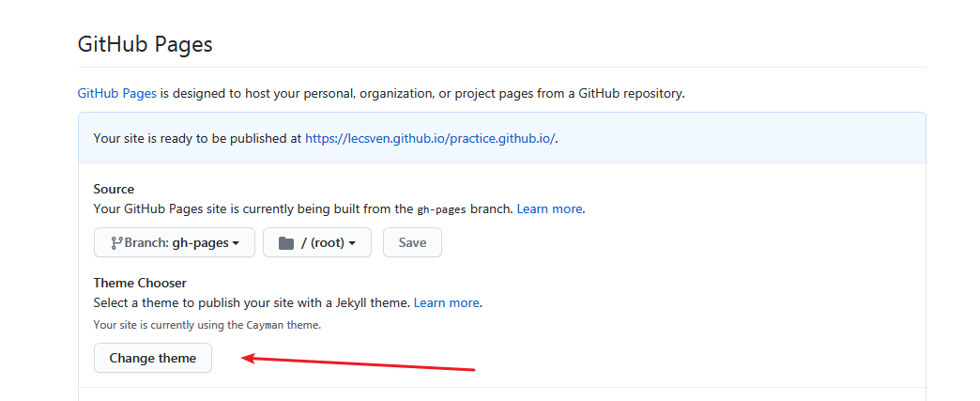Viewport: 980px width, 401px height.
Task: Click the gh-pages code text in the Source description
Action: click(x=441, y=209)
